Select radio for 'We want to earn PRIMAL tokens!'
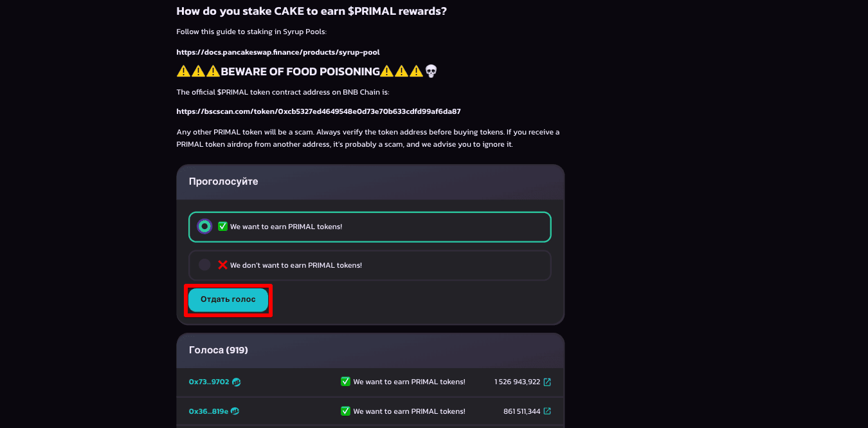Viewport: 868px width, 428px height. [x=204, y=227]
